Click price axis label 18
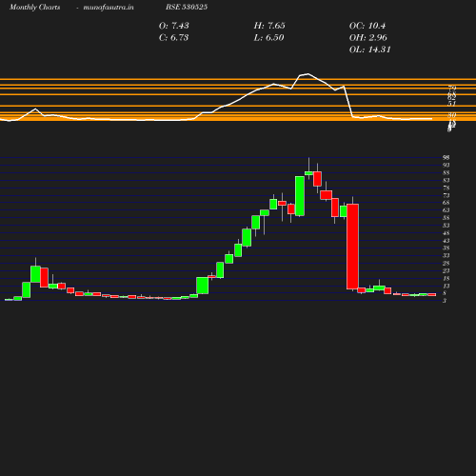The image size is (476, 476). coord(446,279)
